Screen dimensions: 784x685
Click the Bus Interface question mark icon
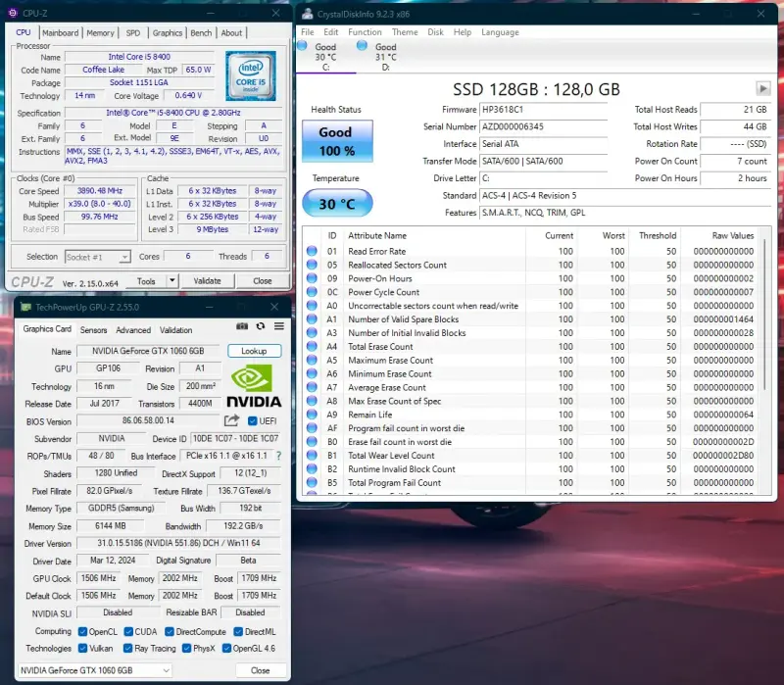[x=278, y=456]
